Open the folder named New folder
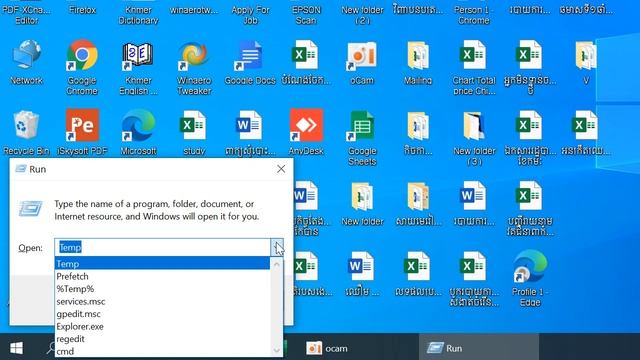 [362, 203]
